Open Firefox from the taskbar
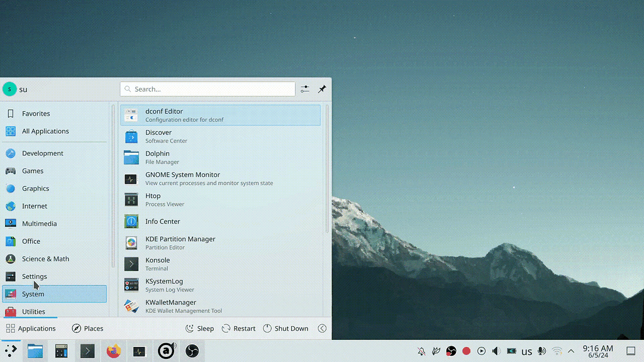This screenshot has width=644, height=362. point(113,351)
